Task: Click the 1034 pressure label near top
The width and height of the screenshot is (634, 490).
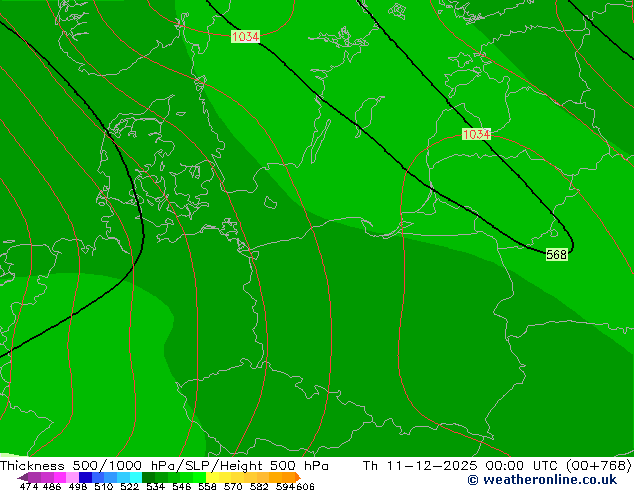Action: 245,36
